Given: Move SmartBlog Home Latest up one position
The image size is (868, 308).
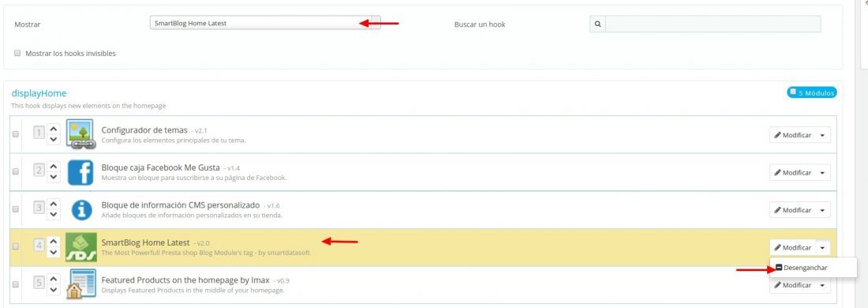Looking at the screenshot, I should coord(53,241).
